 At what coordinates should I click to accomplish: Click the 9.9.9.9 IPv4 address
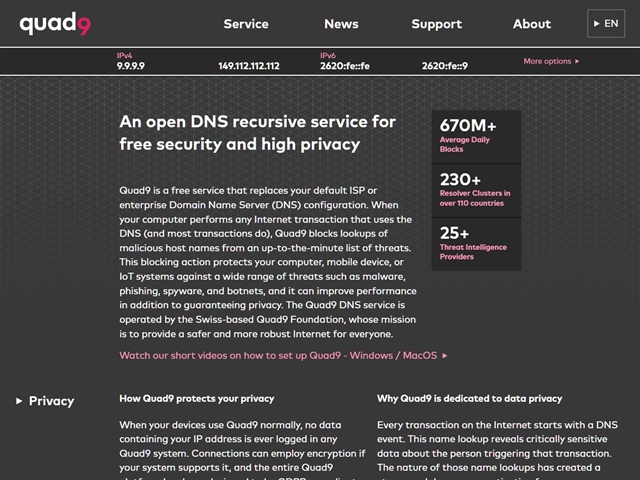pyautogui.click(x=131, y=66)
